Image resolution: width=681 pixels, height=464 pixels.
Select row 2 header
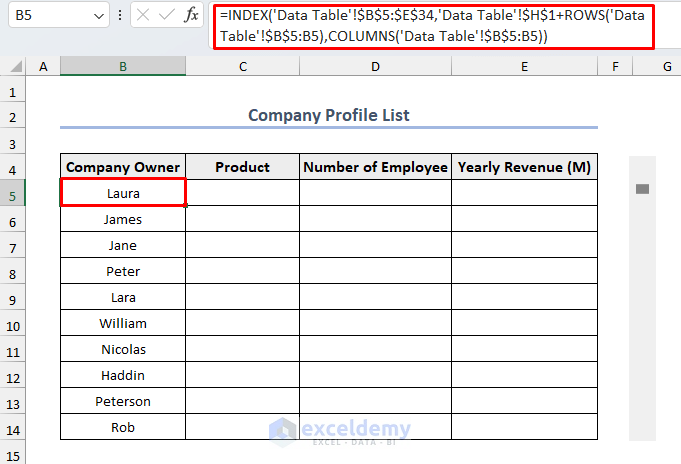(x=13, y=117)
